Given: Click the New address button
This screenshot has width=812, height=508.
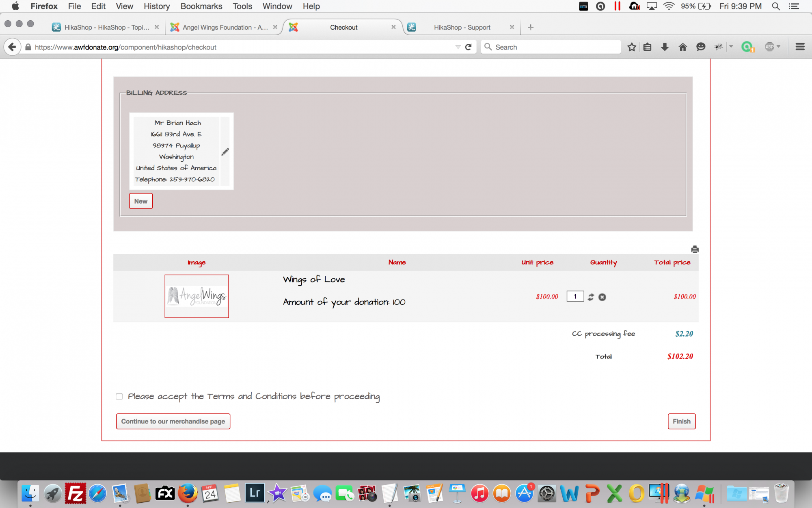Looking at the screenshot, I should (141, 201).
